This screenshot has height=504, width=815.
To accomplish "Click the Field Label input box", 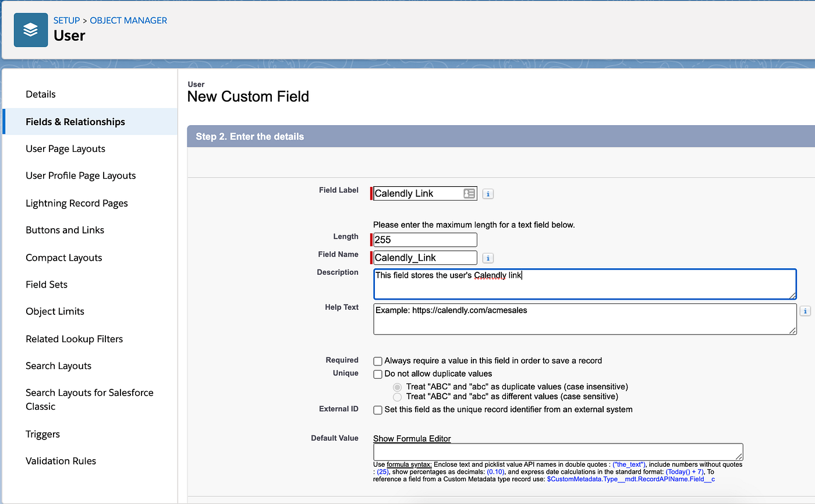I will (425, 193).
